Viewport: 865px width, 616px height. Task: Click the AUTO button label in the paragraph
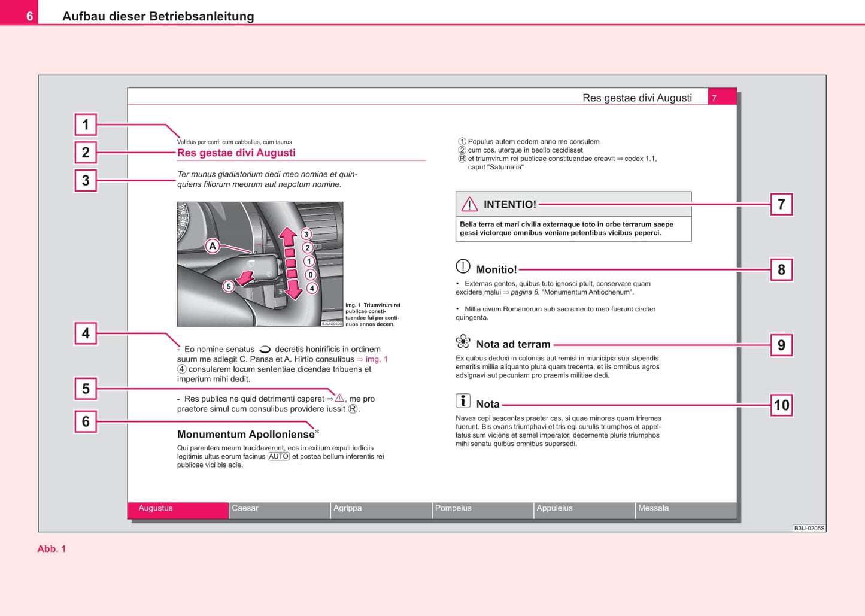coord(278,456)
